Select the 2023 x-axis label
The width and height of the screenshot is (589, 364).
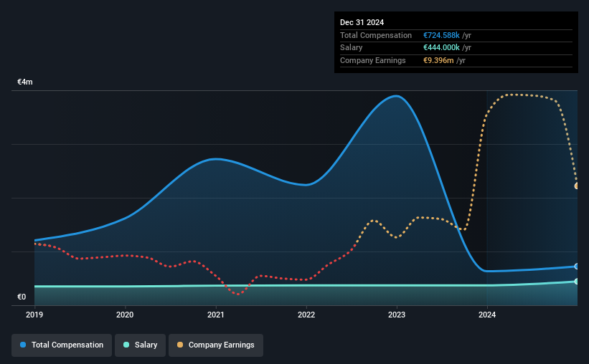(397, 315)
